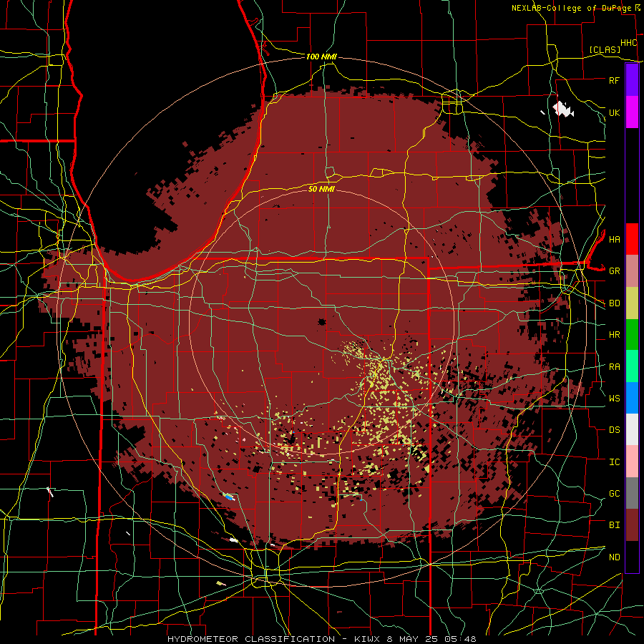Click the DS legend label
The height and width of the screenshot is (644, 644).
614,430
